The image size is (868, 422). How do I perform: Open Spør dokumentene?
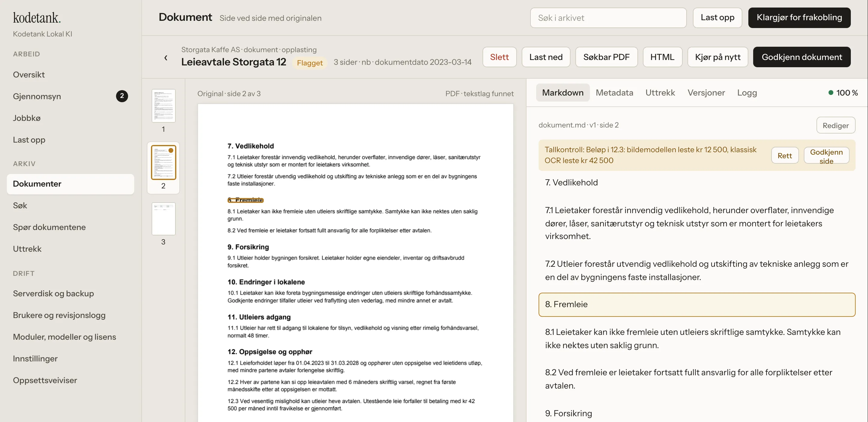pyautogui.click(x=71, y=227)
